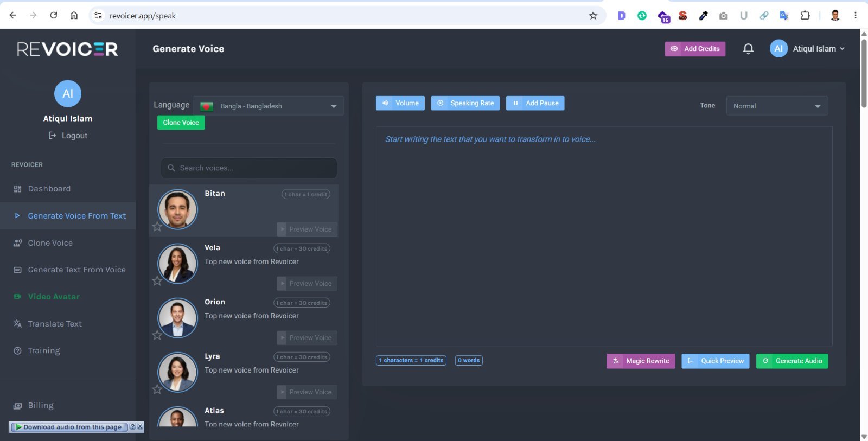Screen dimensions: 868x441
Task: Open the Chrome three-dot menu
Action: [x=856, y=16]
